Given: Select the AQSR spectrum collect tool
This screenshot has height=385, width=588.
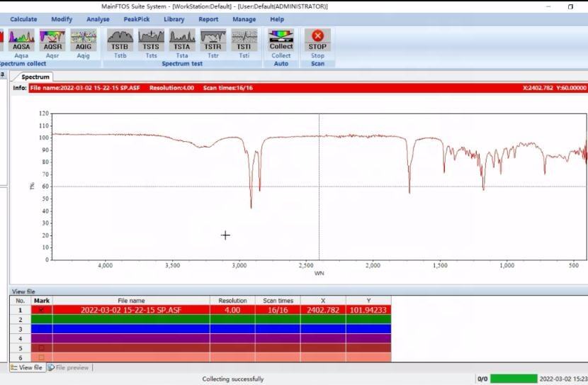Looking at the screenshot, I should tap(52, 40).
